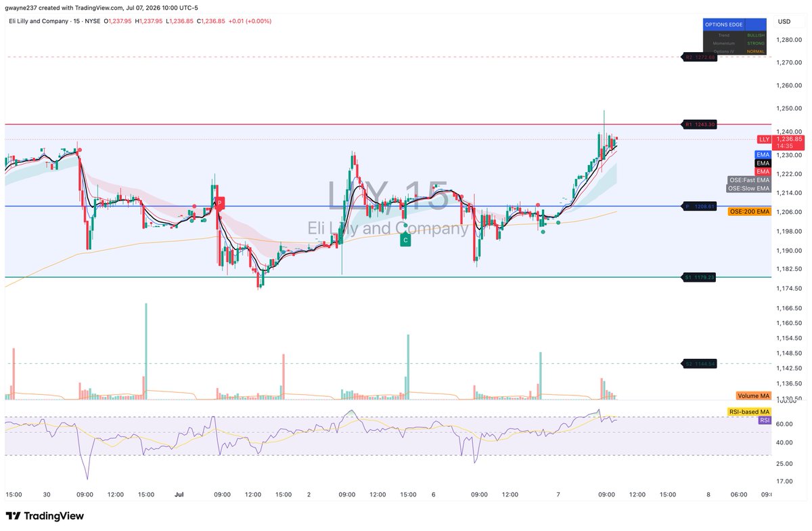The width and height of the screenshot is (812, 531).
Task: Select the blue EMA label
Action: 763,155
